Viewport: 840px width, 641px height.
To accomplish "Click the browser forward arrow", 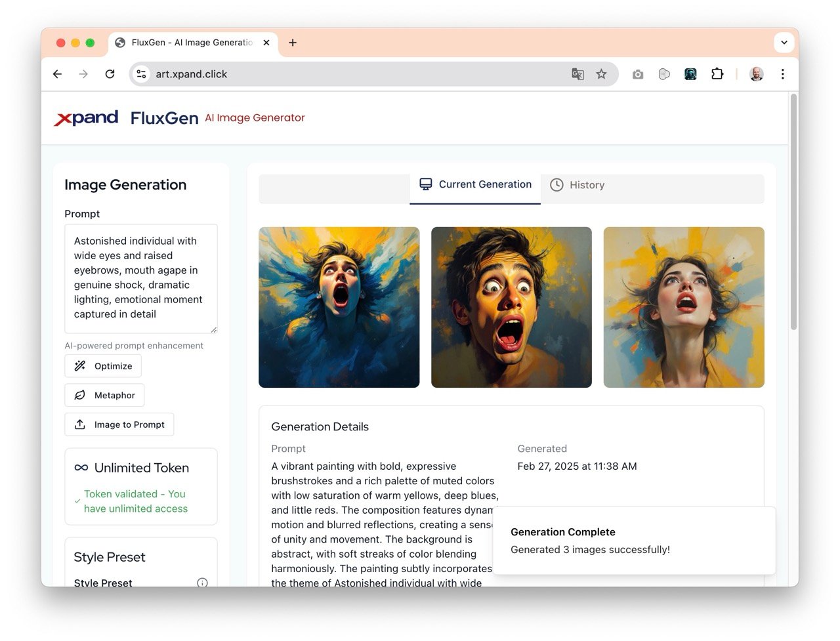I will tap(83, 74).
